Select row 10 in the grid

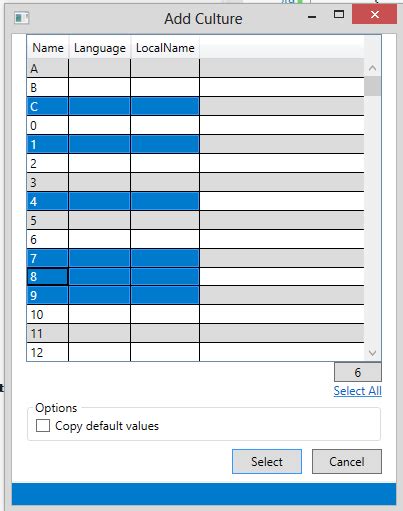pyautogui.click(x=195, y=314)
